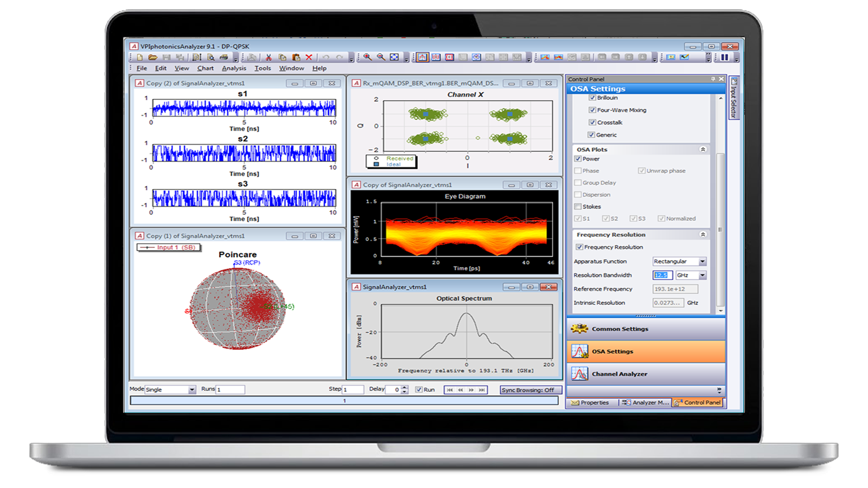
Task: Open the File menu
Action: point(142,68)
